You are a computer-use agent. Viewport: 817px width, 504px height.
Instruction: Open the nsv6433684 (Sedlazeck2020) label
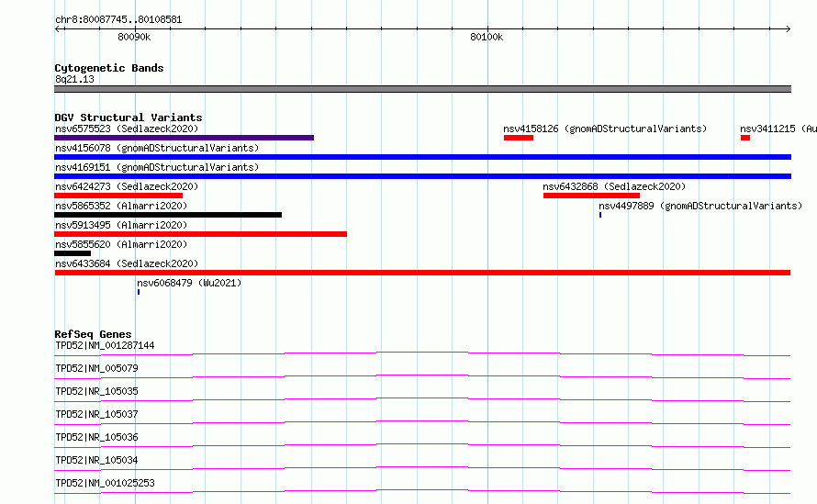click(x=127, y=263)
